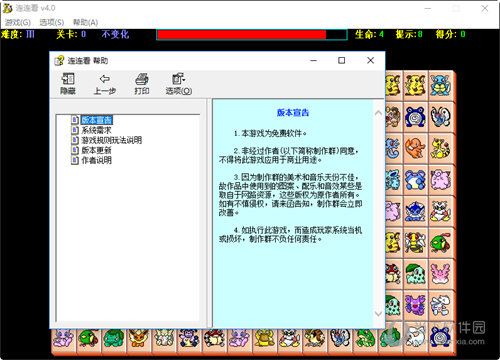Select the blue Squirtle tile at top right

(441, 85)
